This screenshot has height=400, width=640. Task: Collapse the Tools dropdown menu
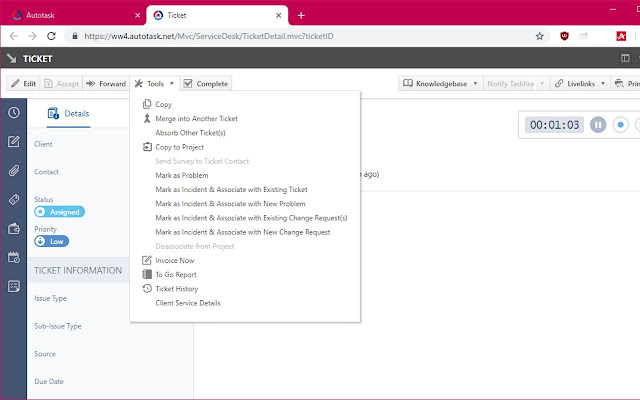click(x=154, y=84)
